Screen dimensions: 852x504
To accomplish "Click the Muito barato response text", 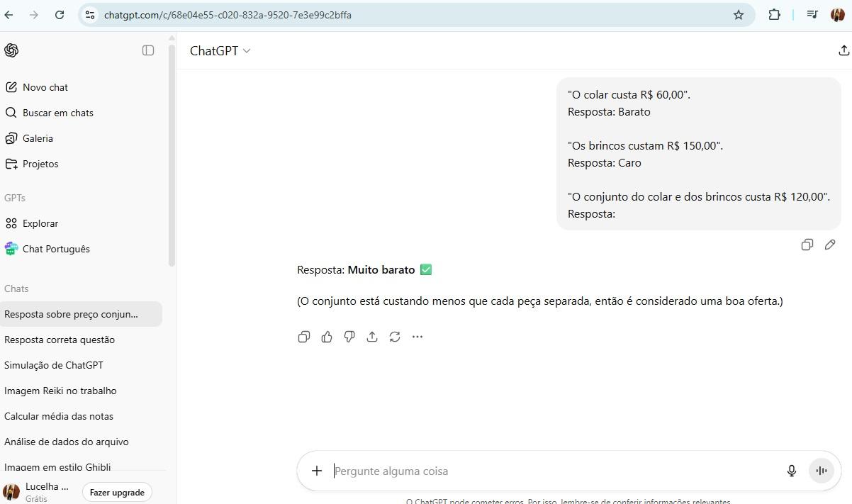I will pyautogui.click(x=381, y=269).
